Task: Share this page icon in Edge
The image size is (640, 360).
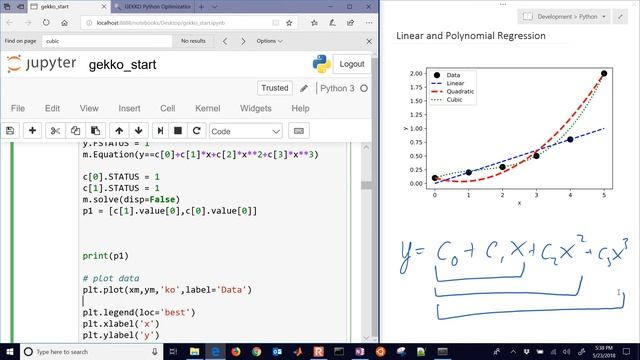Action: point(351,23)
